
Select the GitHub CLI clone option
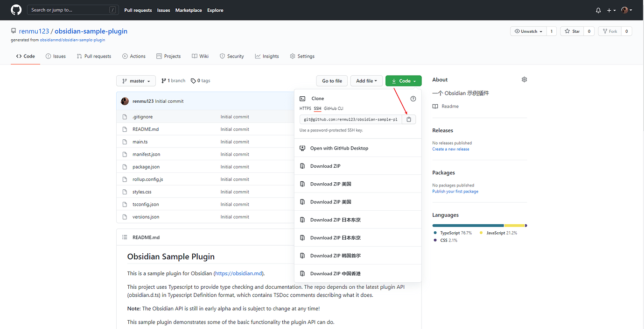334,108
